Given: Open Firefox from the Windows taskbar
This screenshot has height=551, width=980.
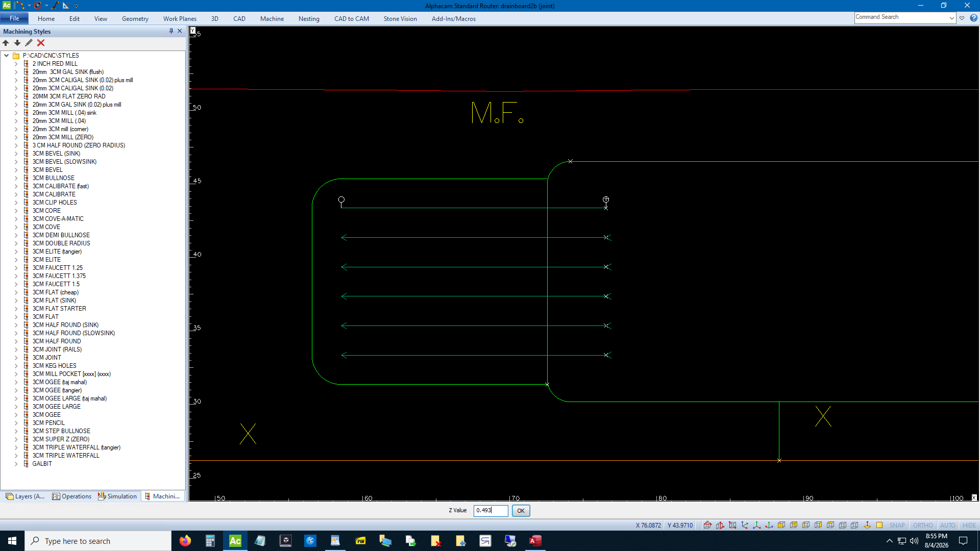Looking at the screenshot, I should (185, 541).
